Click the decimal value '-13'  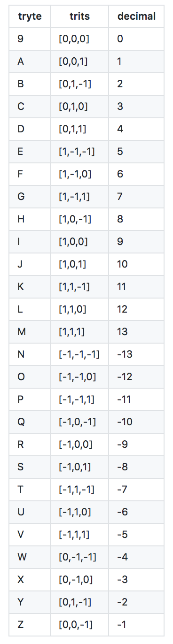125,354
